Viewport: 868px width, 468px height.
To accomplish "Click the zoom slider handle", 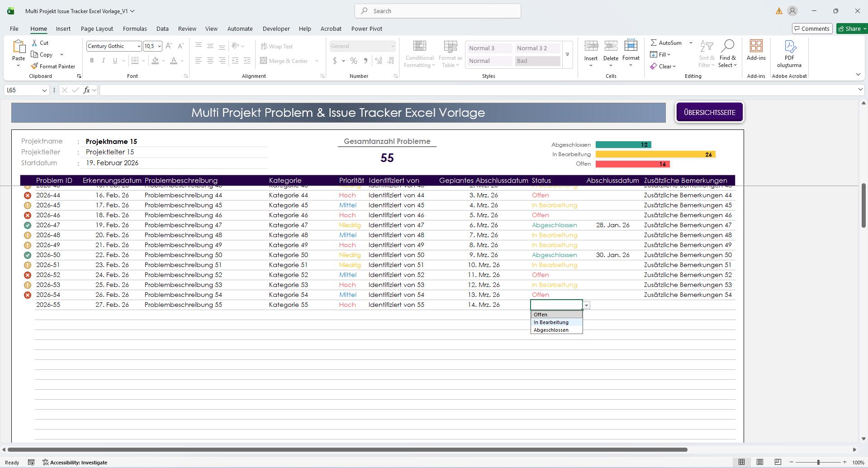I will tap(818, 462).
